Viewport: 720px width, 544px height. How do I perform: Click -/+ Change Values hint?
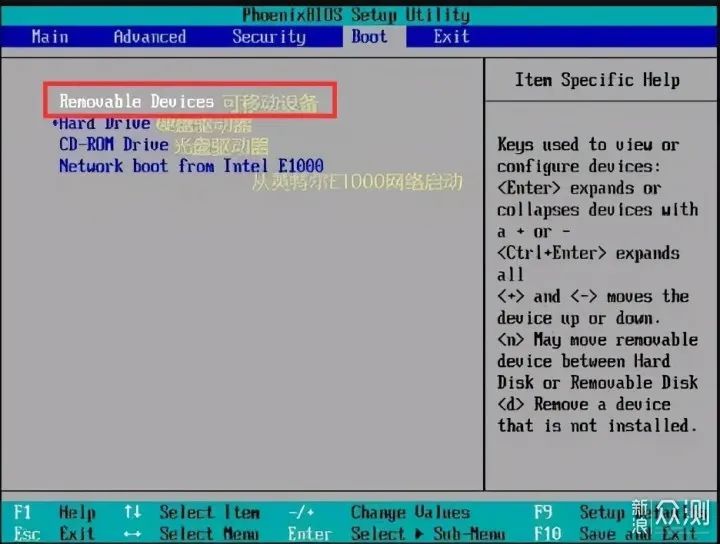(379, 512)
